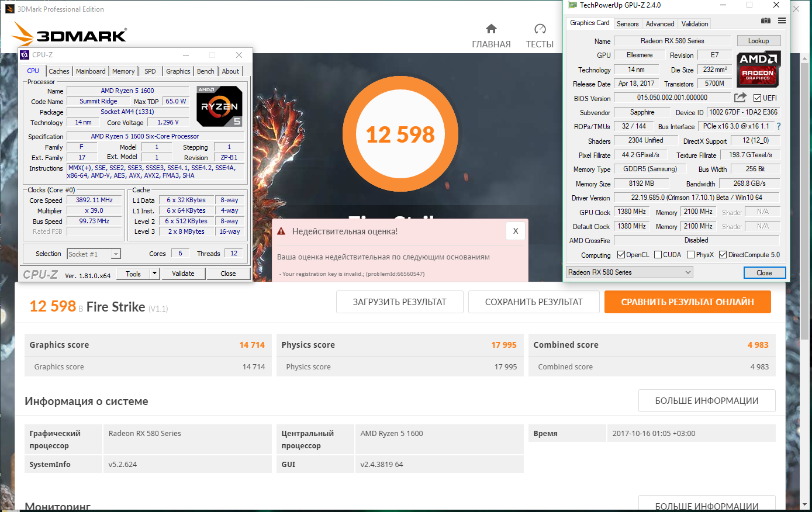Switch to the CPU-Z Bench tab
The width and height of the screenshot is (812, 512).
205,71
